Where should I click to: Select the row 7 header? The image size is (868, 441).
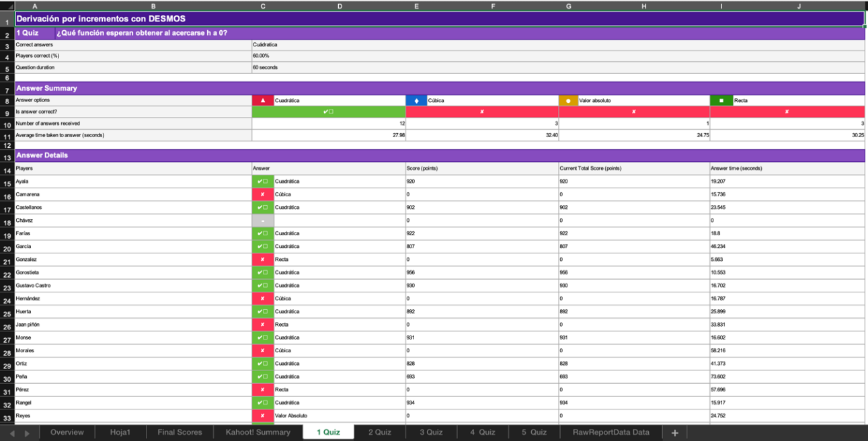[x=7, y=89]
